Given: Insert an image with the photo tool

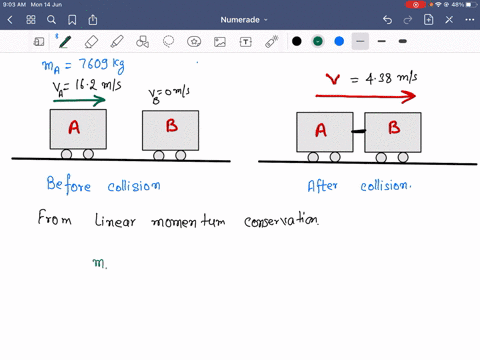Looking at the screenshot, I should click(220, 42).
